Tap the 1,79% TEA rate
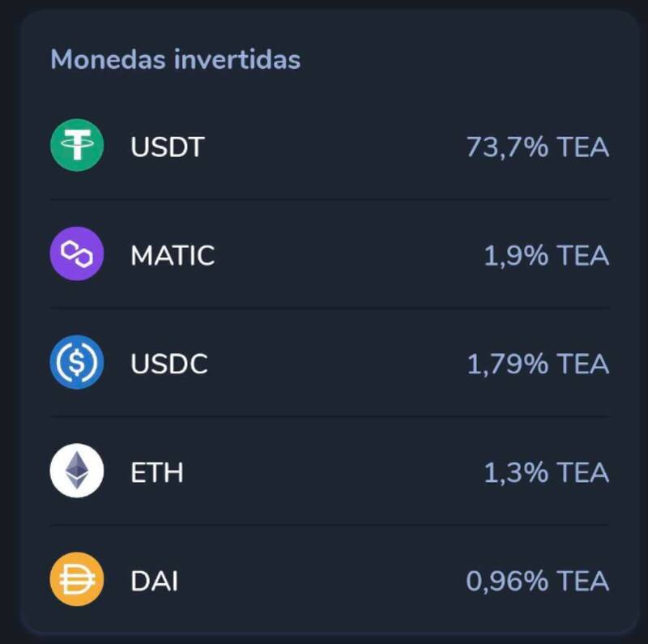The height and width of the screenshot is (644, 648). point(538,364)
